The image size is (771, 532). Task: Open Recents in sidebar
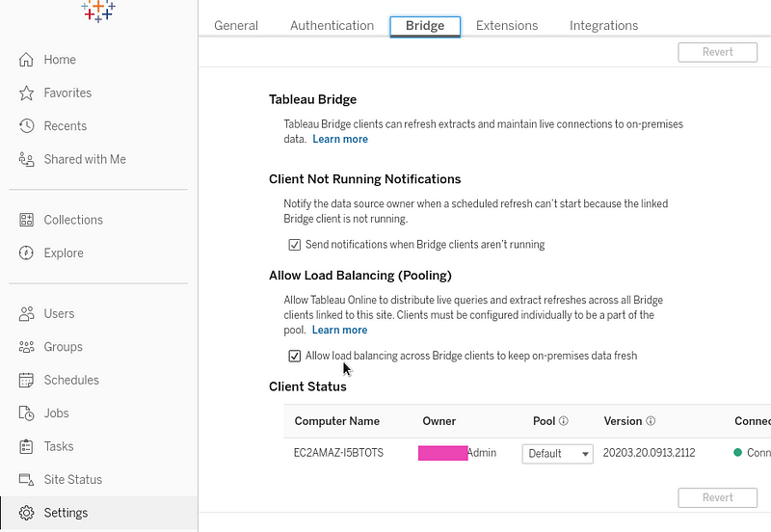click(66, 126)
